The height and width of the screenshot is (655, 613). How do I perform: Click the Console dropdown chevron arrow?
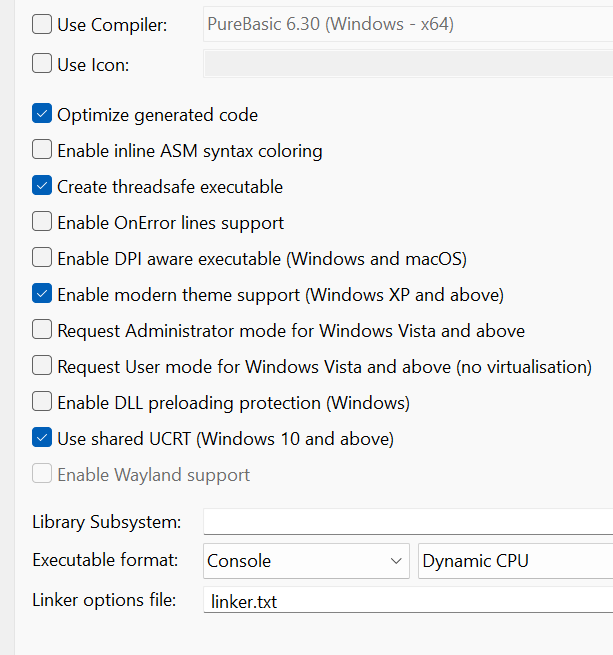point(396,561)
